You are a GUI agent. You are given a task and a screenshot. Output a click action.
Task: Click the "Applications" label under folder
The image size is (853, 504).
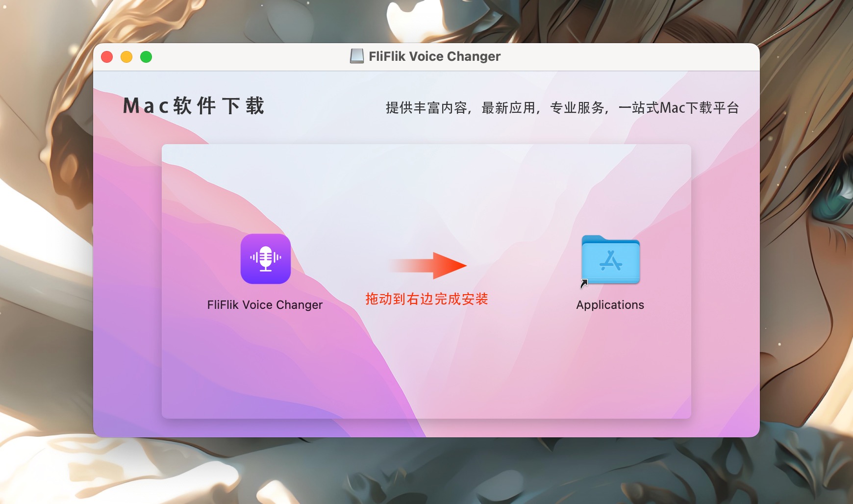(610, 305)
